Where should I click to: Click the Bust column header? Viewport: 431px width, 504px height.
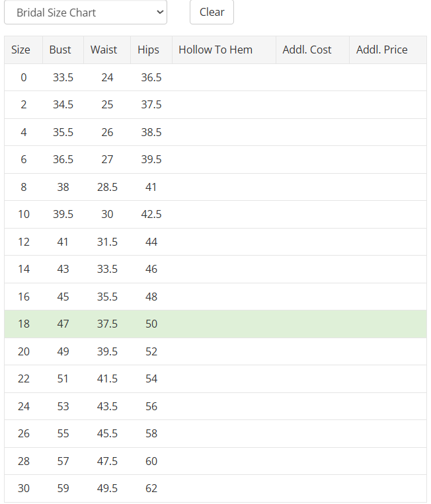(60, 50)
